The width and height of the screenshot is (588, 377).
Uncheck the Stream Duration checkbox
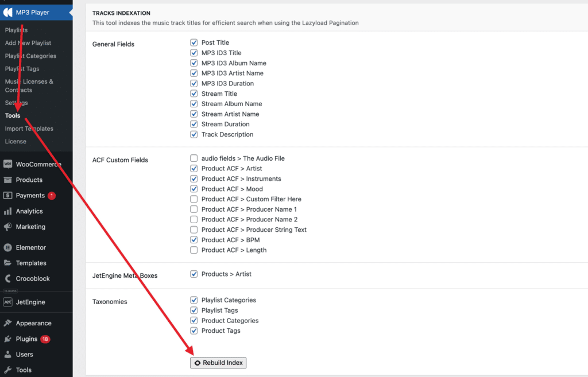coord(194,124)
